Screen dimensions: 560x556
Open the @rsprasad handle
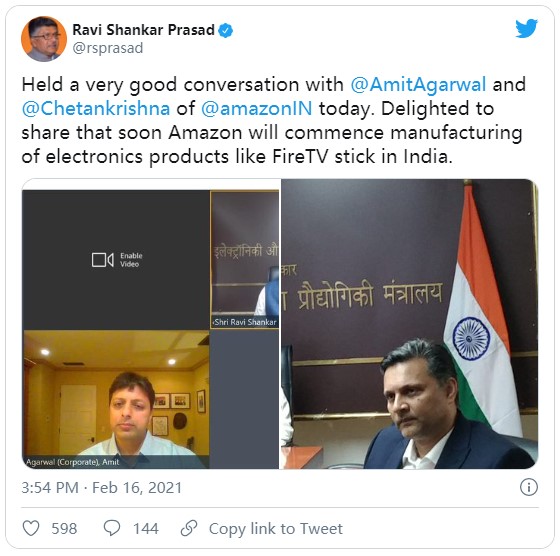tap(108, 48)
